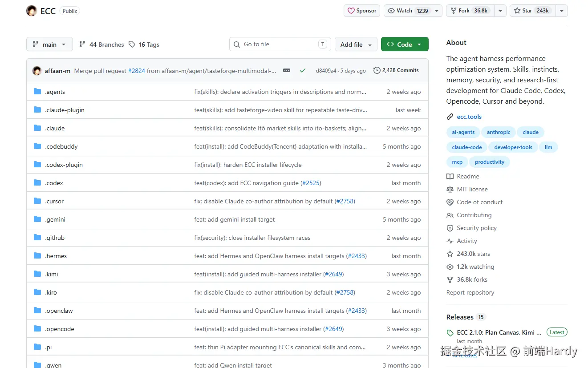
Task: Select the mcp topic tag
Action: 457,162
